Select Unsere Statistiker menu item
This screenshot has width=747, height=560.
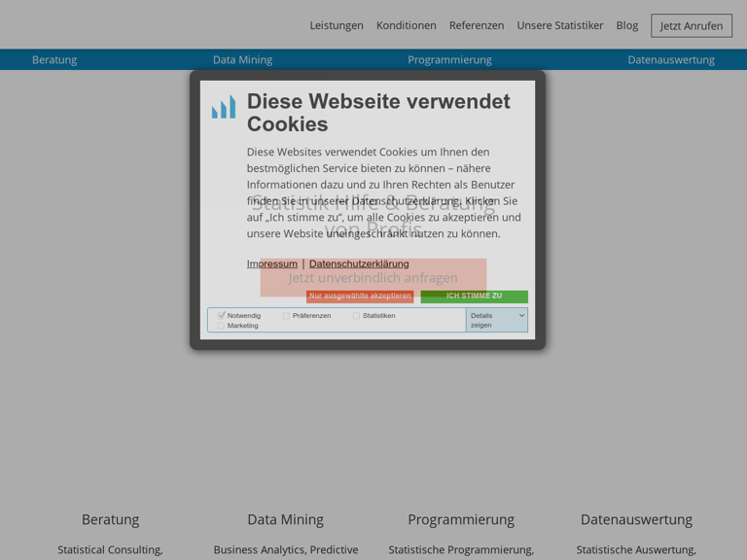(x=560, y=25)
